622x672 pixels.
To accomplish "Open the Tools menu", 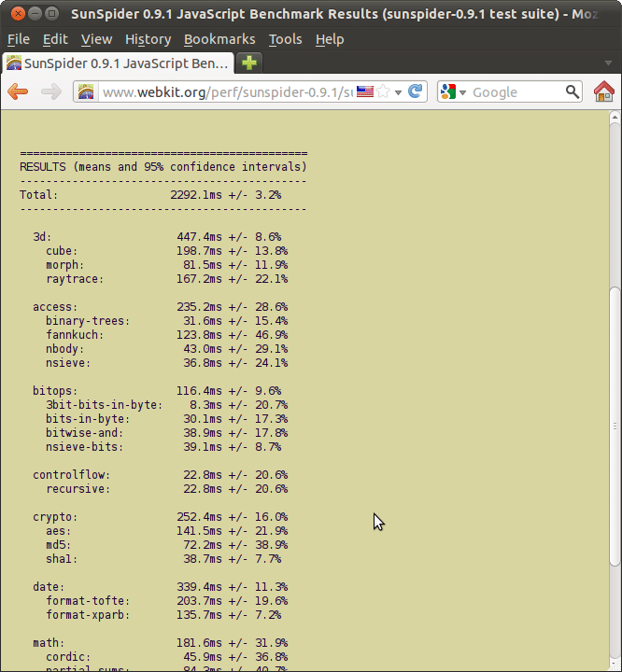I will 285,39.
